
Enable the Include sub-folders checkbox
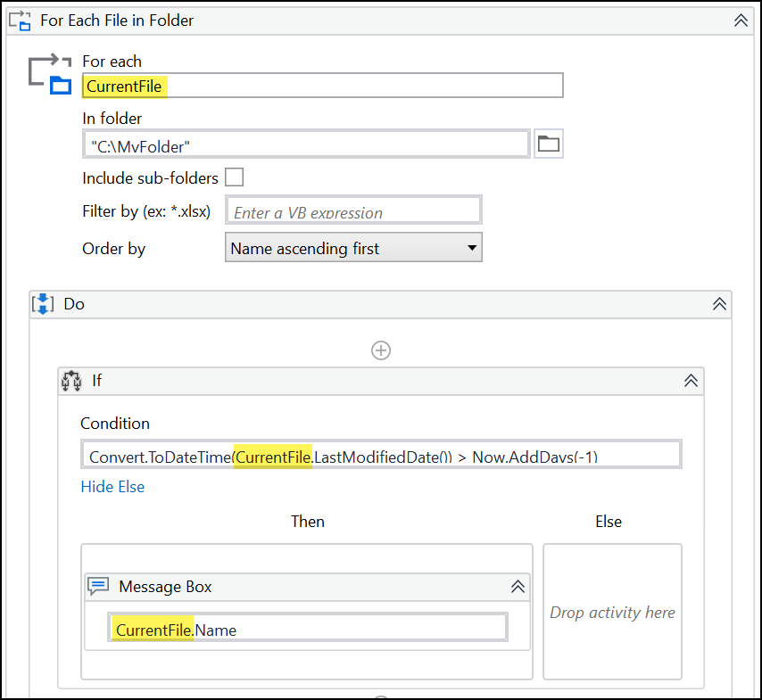235,177
